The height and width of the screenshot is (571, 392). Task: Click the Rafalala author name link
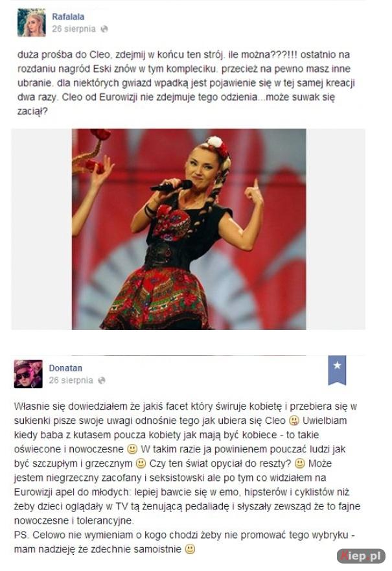coord(68,17)
